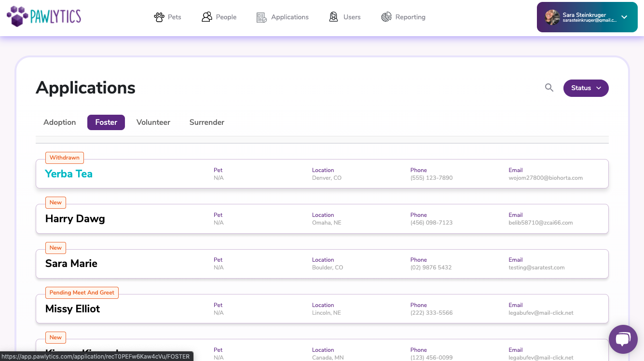Select the Foster tab

(106, 122)
